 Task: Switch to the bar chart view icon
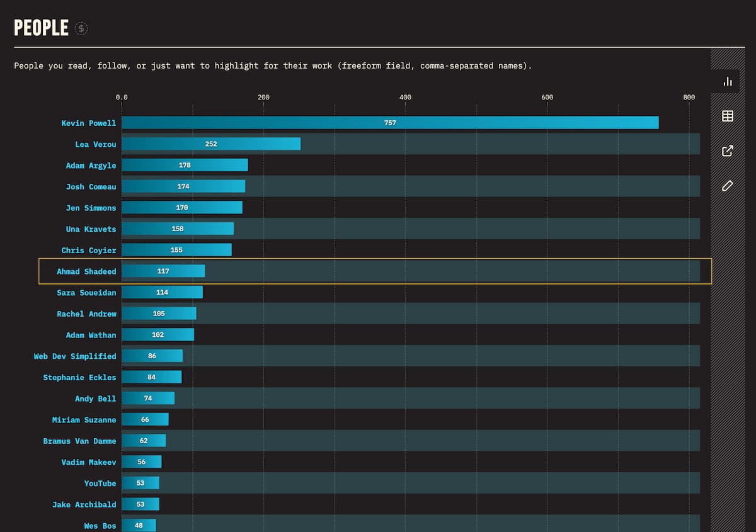(x=728, y=81)
